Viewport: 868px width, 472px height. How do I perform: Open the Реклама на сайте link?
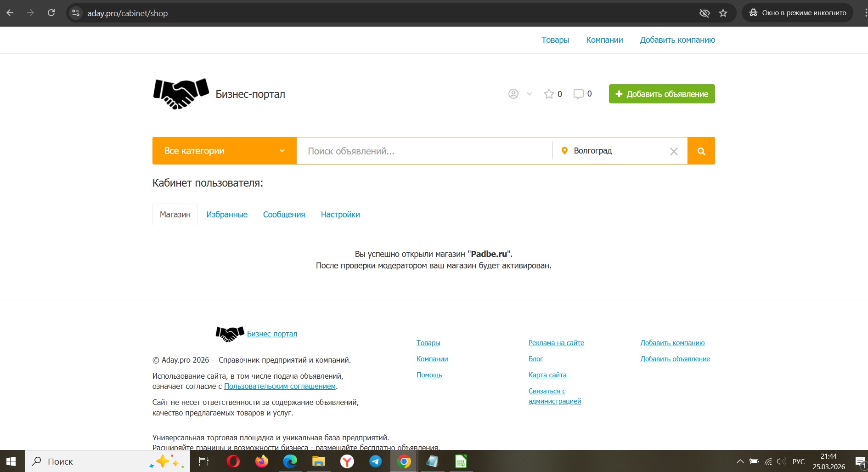pos(556,343)
